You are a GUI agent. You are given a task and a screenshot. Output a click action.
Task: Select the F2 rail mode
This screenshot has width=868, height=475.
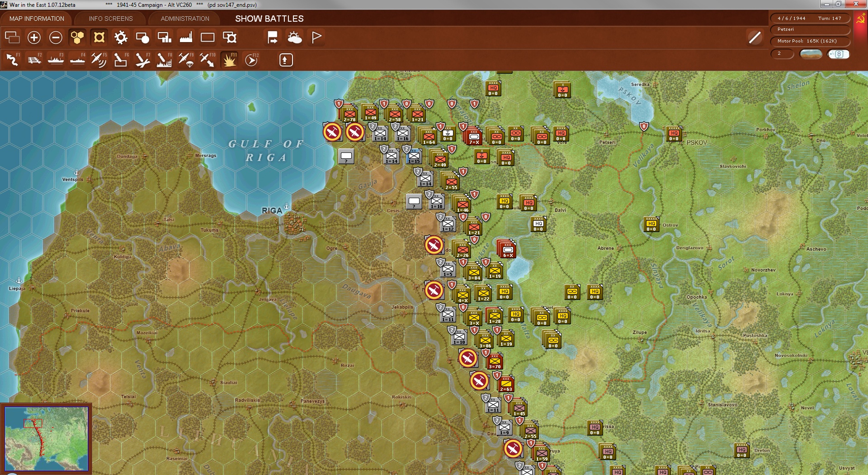(x=34, y=60)
